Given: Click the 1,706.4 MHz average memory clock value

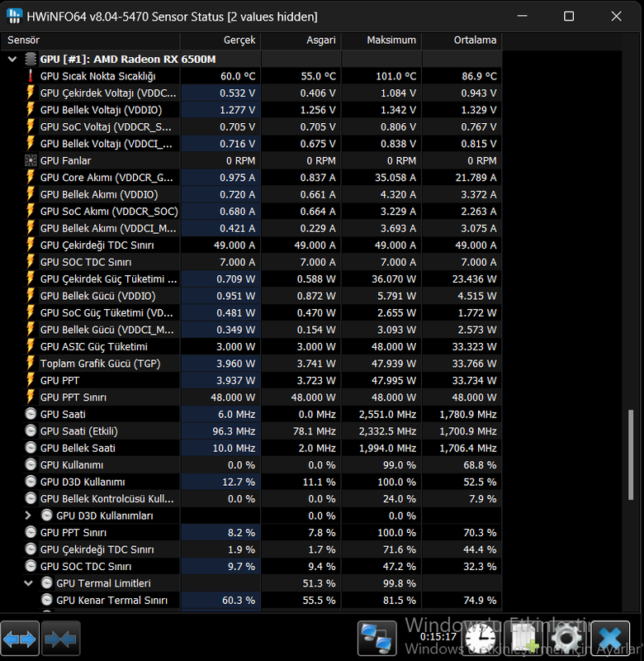Looking at the screenshot, I should pos(468,448).
